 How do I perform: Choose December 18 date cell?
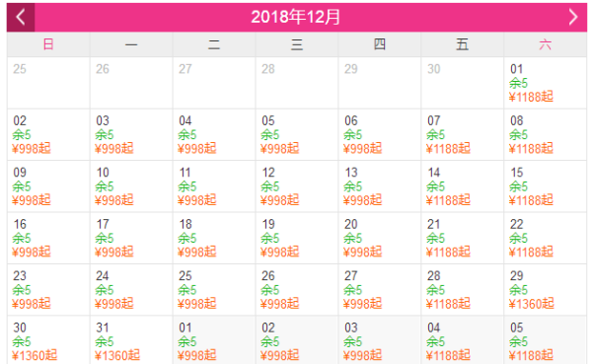214,239
